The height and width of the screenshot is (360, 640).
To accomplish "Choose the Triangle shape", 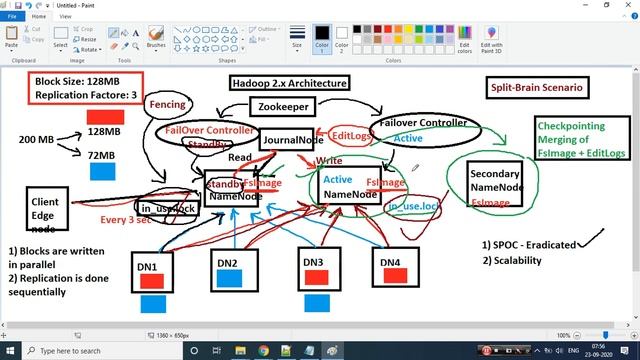I will pos(234,30).
